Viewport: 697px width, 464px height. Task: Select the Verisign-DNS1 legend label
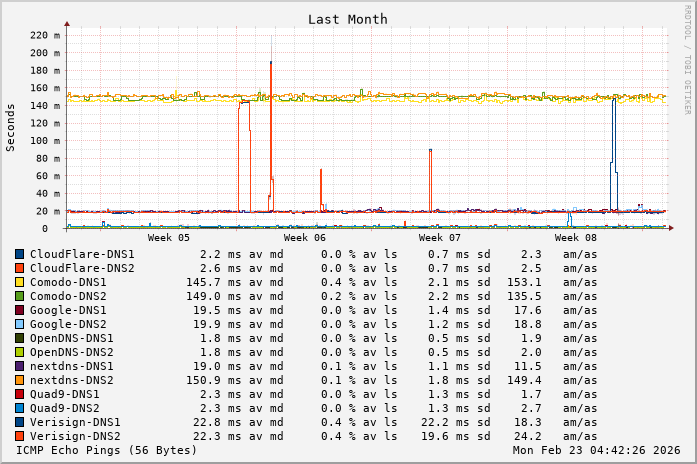[74, 423]
